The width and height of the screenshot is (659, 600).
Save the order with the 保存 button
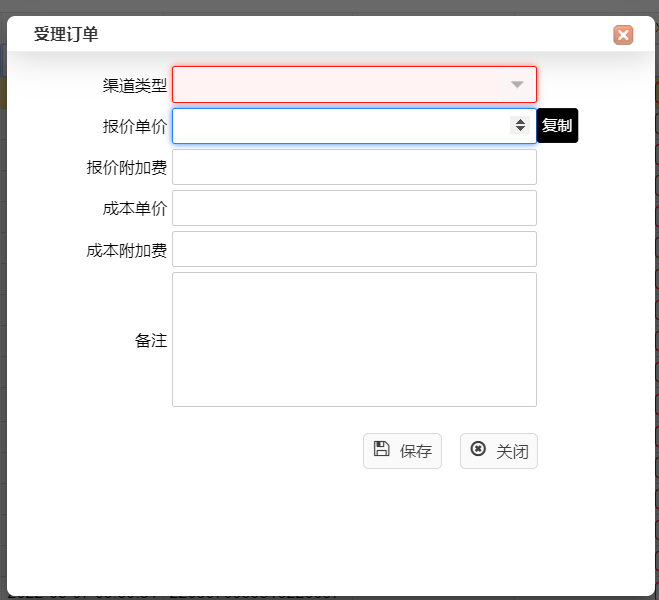(x=402, y=451)
